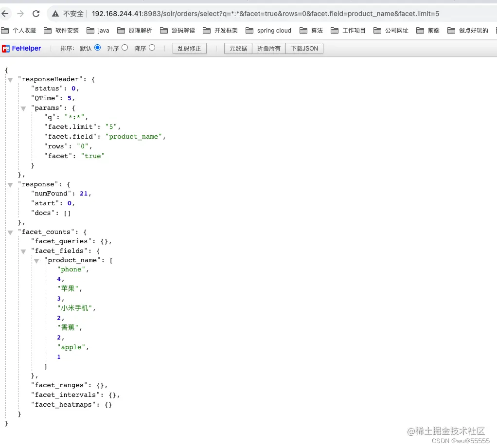Viewport: 497px width, 448px height.
Task: Click the "numFound" value 21
Action: (83, 194)
